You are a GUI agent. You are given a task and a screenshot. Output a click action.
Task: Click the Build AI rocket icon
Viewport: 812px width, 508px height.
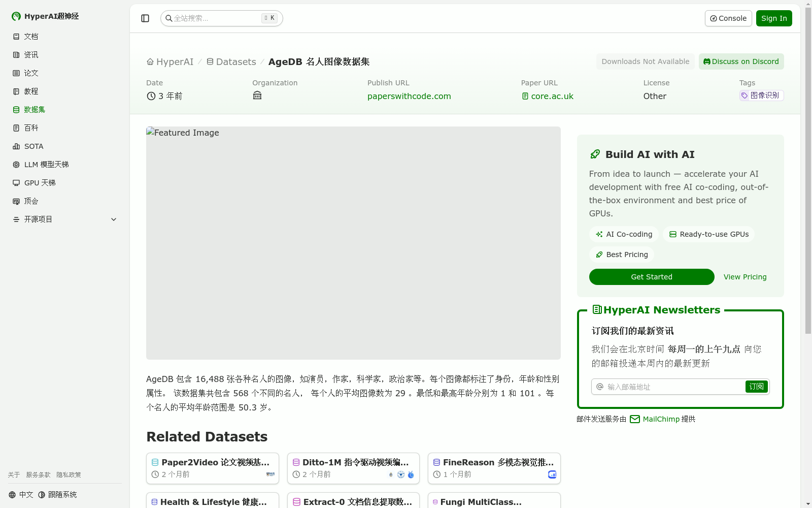click(x=595, y=154)
